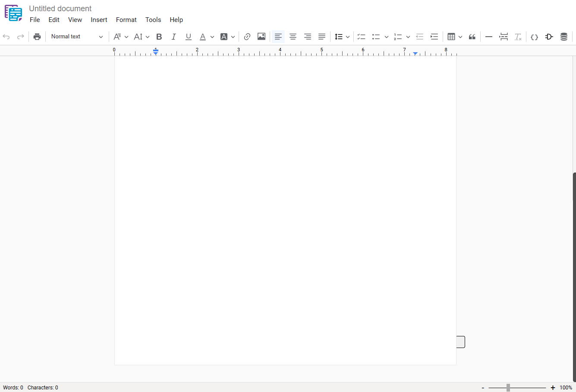Print the document with printer icon
Image resolution: width=576 pixels, height=392 pixels.
[x=37, y=37]
